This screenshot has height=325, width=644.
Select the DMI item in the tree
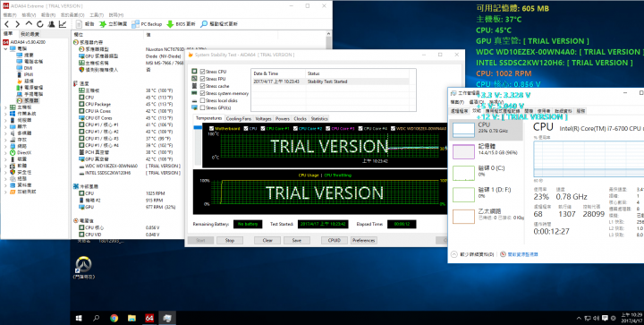(25, 68)
